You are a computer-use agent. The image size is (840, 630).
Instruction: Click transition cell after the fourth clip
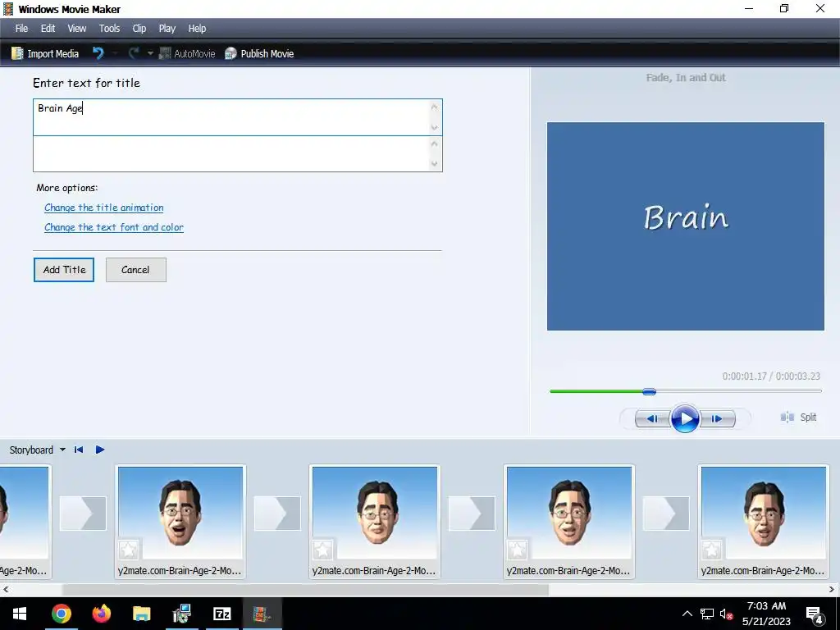(x=666, y=514)
